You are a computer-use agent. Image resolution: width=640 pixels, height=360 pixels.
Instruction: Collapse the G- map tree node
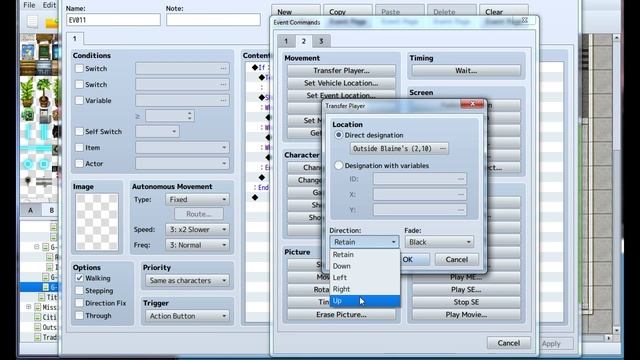(x=37, y=247)
